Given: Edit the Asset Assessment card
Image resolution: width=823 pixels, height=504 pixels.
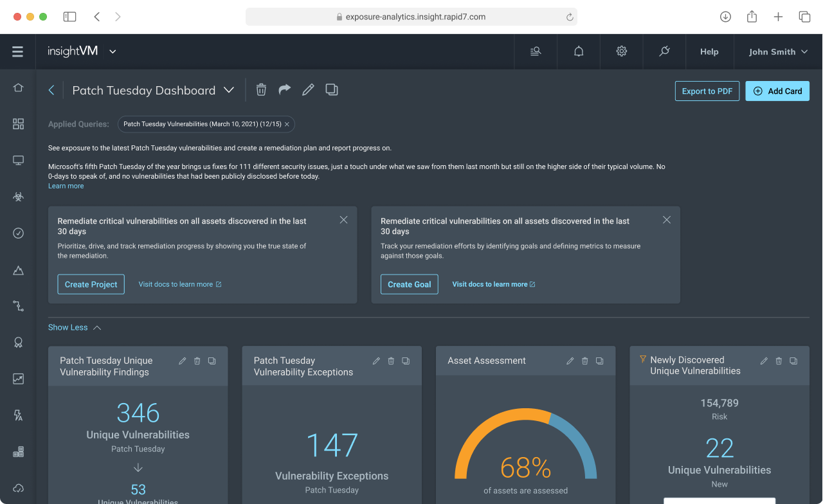Looking at the screenshot, I should (570, 361).
